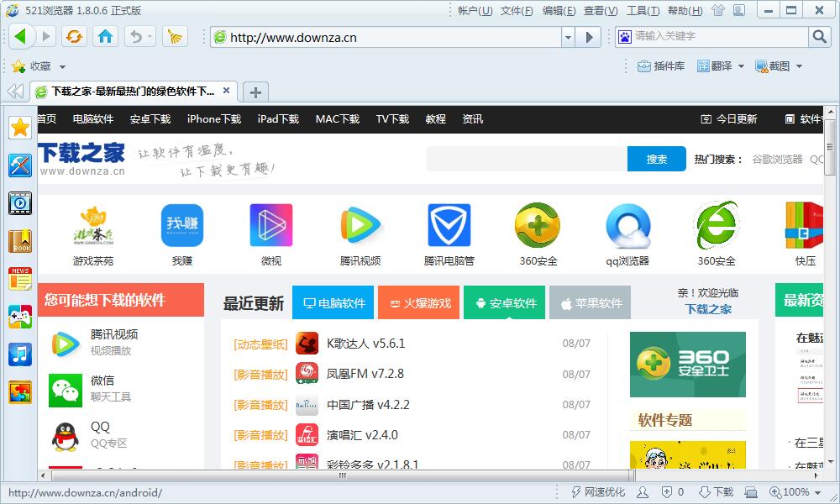Open the sidebar game controller icon
This screenshot has height=504, width=840.
point(20,317)
